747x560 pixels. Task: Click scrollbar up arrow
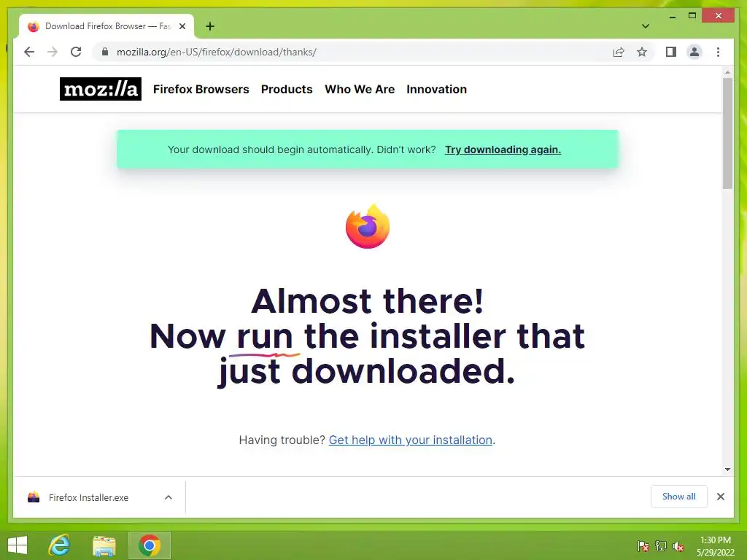pyautogui.click(x=727, y=72)
